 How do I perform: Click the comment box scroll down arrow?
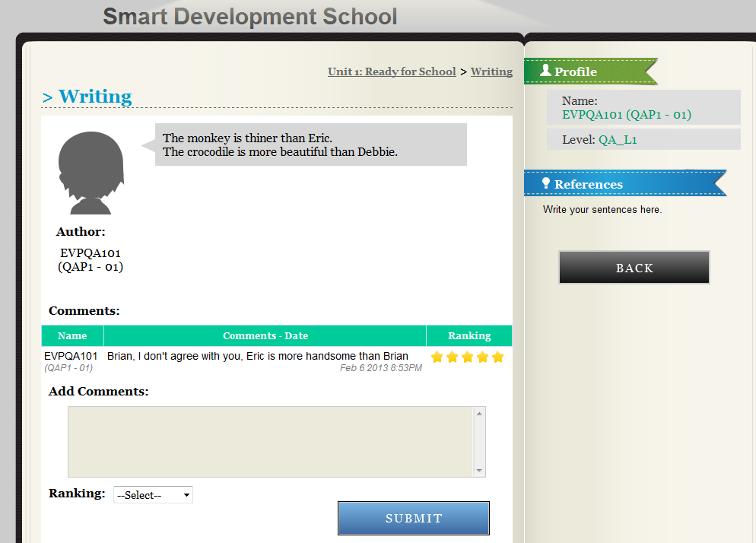(479, 470)
